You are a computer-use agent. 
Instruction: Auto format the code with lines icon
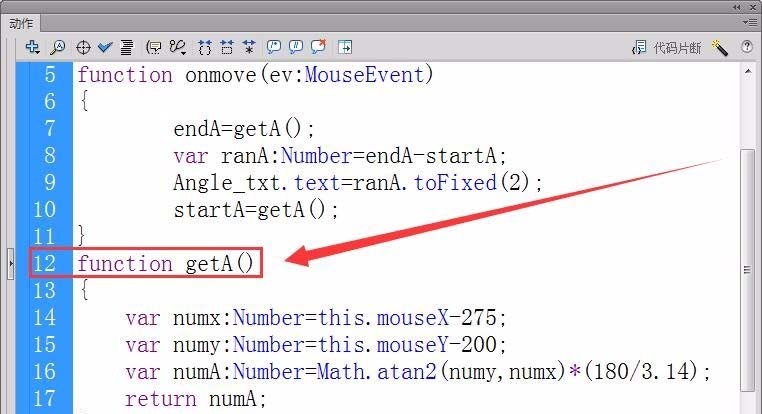point(126,47)
